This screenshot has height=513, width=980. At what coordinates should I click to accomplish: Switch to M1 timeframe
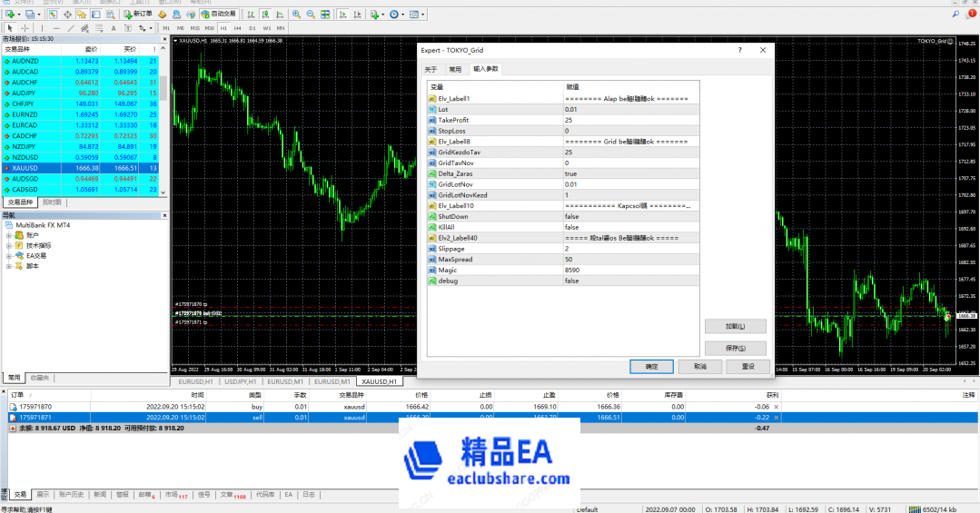166,28
